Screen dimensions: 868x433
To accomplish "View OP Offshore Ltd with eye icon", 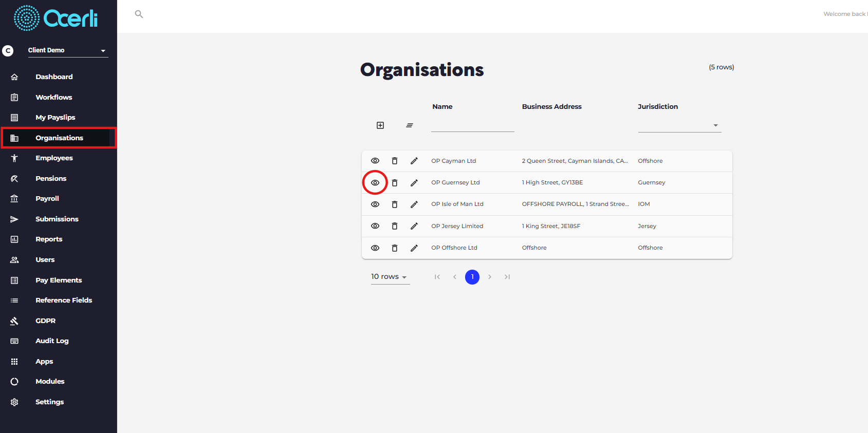I will (x=375, y=248).
